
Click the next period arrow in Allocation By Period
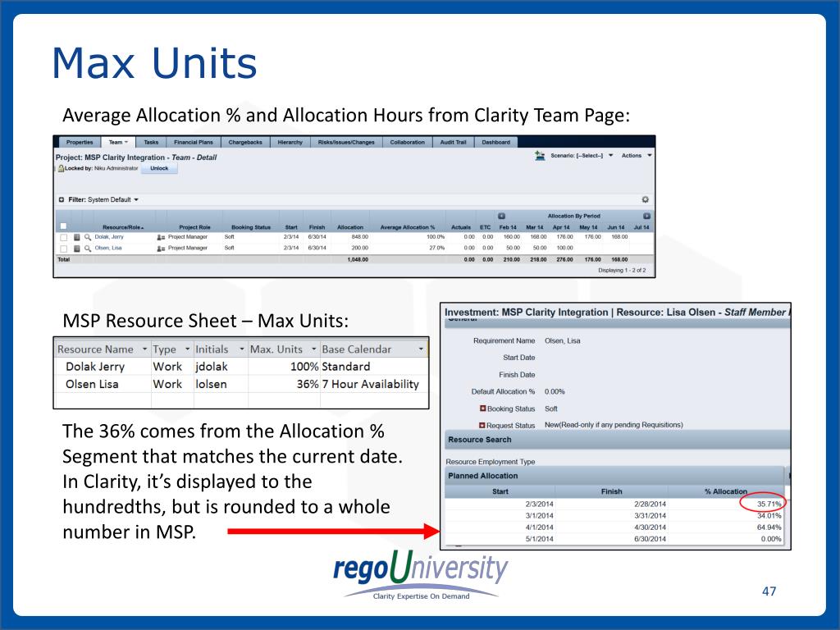pos(646,216)
